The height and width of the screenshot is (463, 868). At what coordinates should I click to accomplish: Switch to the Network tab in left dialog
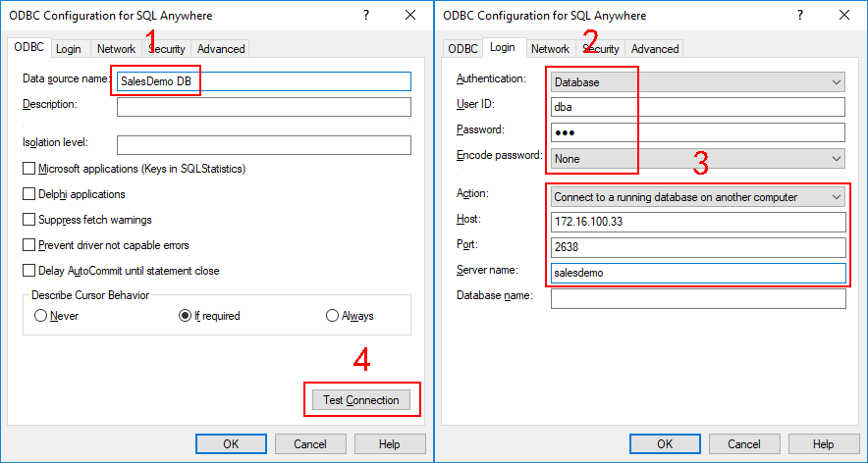click(116, 49)
